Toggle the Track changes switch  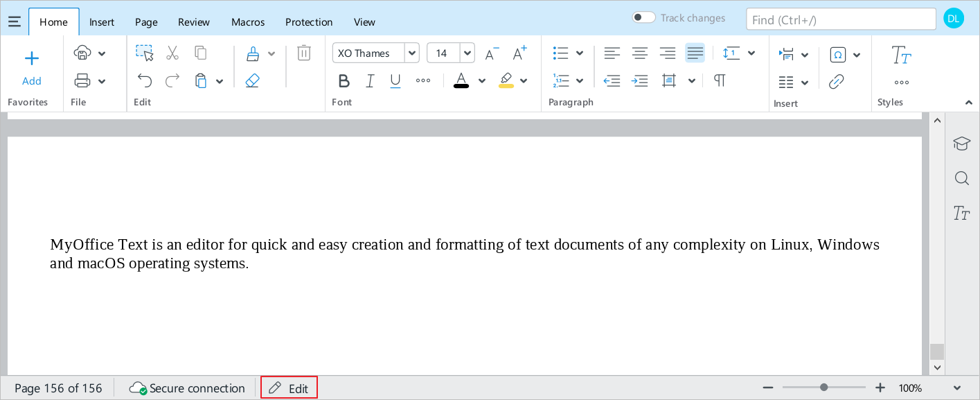click(x=643, y=18)
